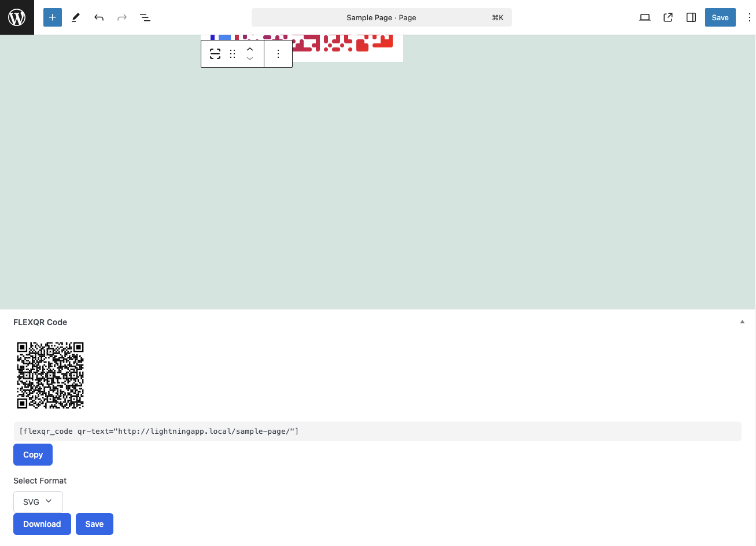Image resolution: width=756 pixels, height=546 pixels.
Task: Open block options three-dot menu
Action: (278, 54)
